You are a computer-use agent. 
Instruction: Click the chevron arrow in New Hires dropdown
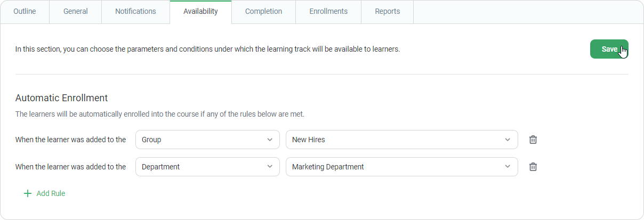click(508, 140)
